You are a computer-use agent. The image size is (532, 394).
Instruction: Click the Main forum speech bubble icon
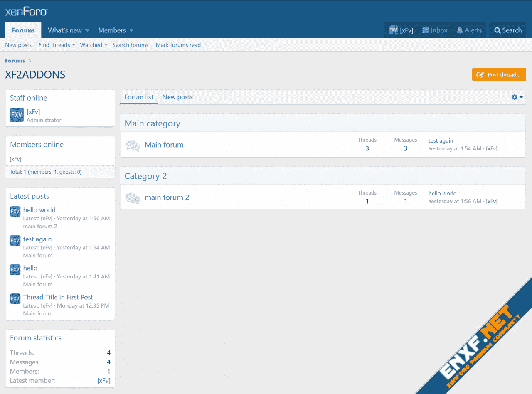[x=133, y=145]
